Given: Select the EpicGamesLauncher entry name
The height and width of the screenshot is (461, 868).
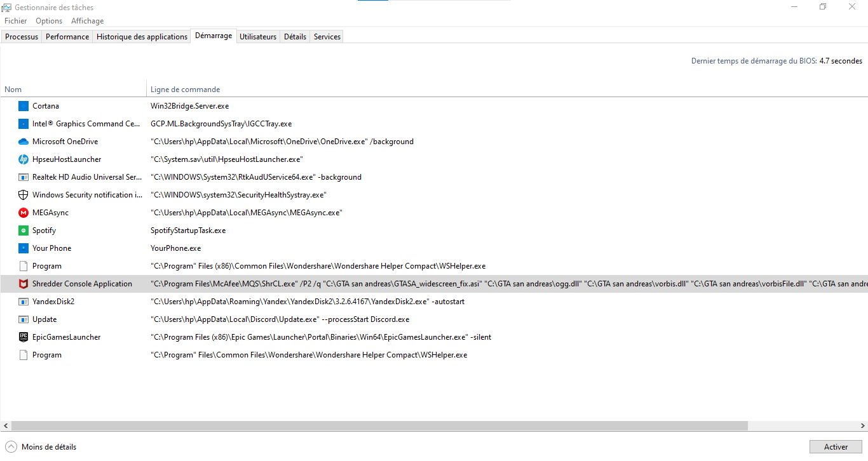Looking at the screenshot, I should coord(66,337).
